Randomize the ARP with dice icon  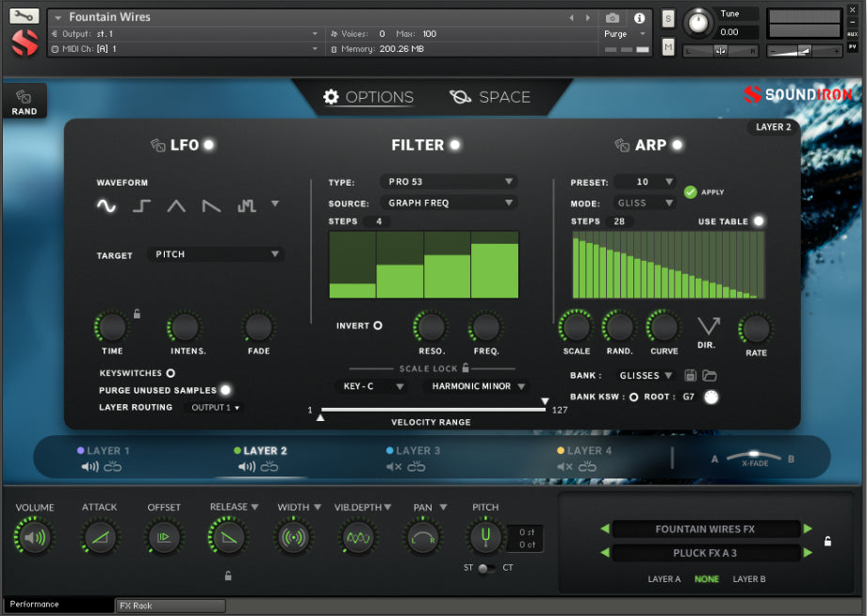coord(622,145)
